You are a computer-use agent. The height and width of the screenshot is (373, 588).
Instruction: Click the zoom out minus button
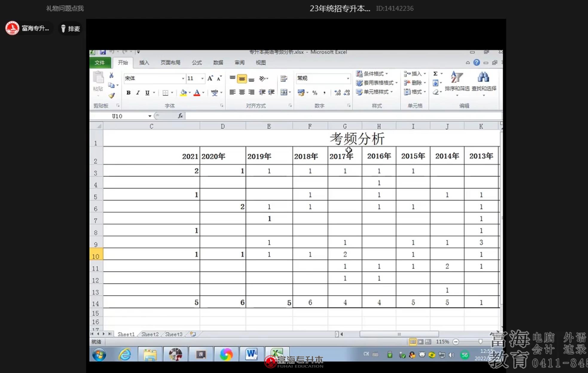pyautogui.click(x=456, y=342)
